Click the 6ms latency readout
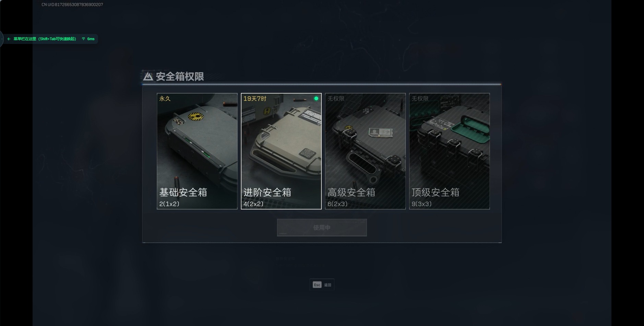 click(91, 39)
